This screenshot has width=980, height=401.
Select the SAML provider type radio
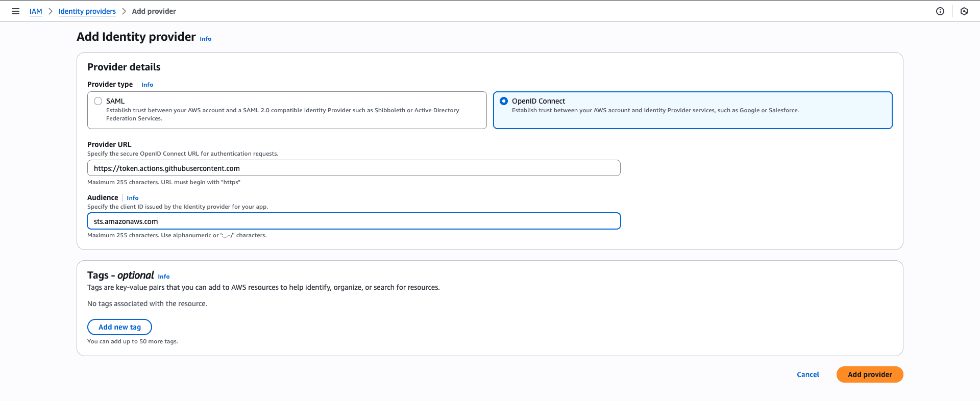point(98,101)
